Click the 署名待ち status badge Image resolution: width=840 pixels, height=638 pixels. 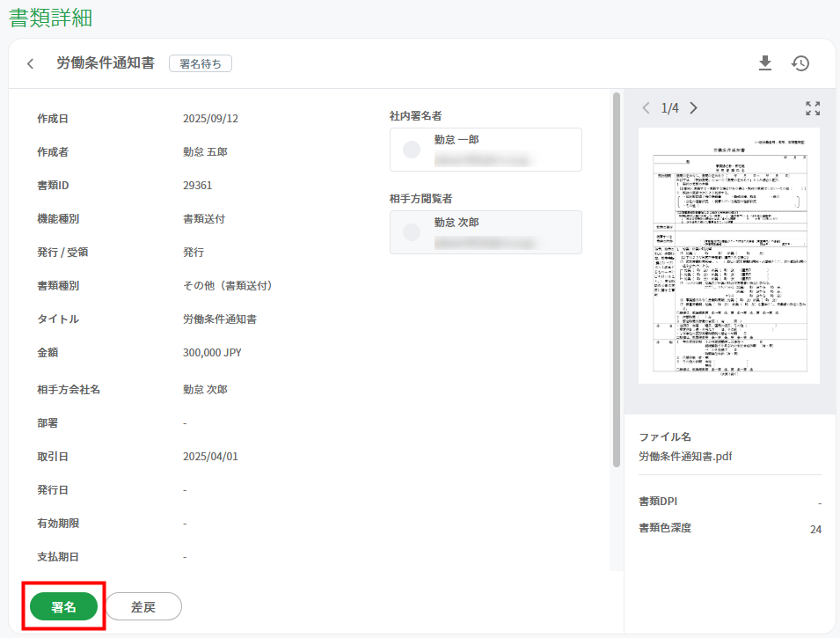[201, 63]
